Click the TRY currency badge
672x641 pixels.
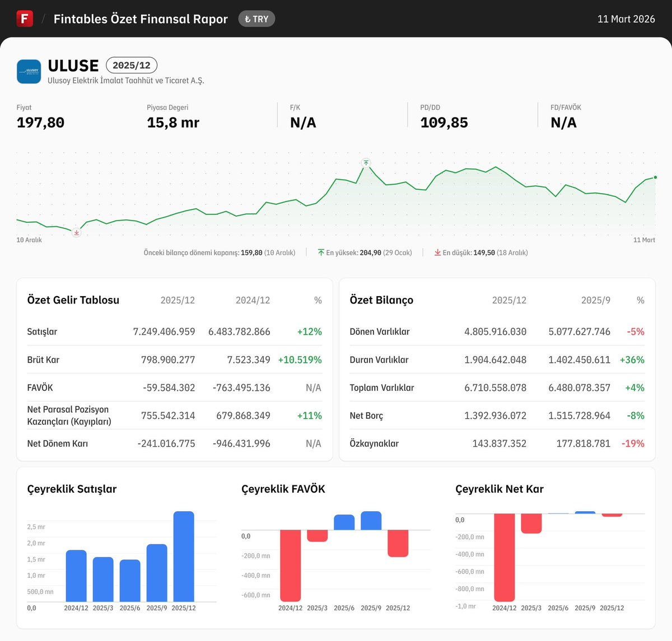pos(256,19)
